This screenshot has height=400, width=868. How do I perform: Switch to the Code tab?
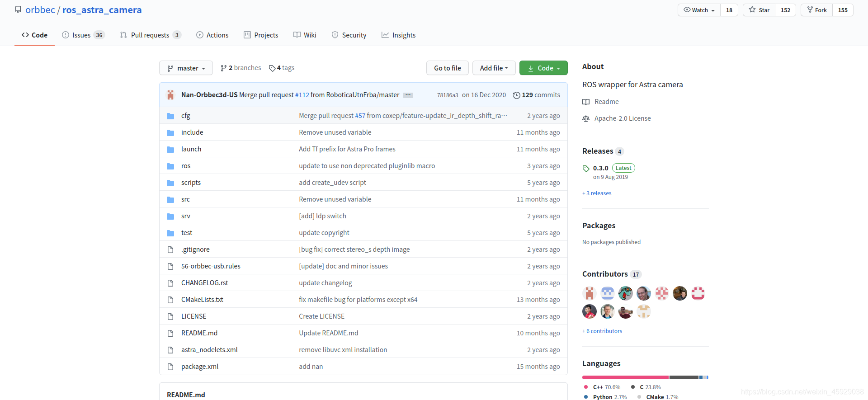(34, 35)
